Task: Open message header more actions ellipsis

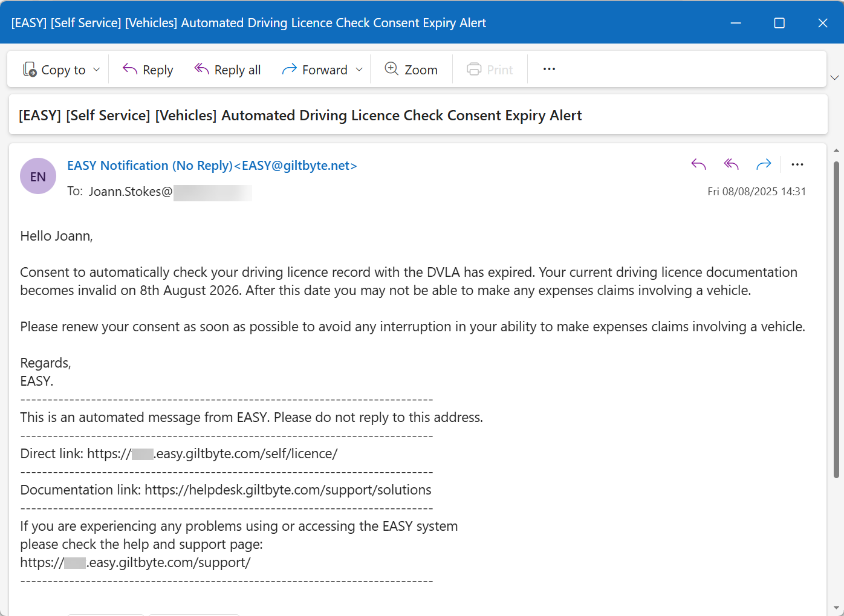Action: (797, 164)
